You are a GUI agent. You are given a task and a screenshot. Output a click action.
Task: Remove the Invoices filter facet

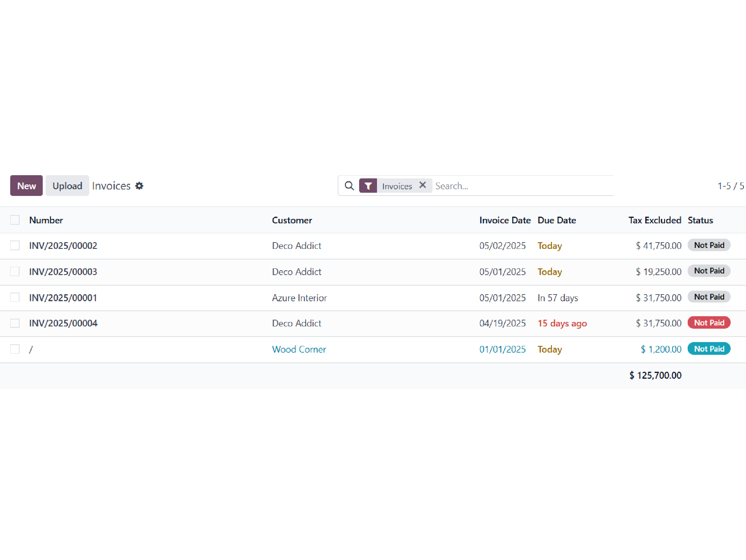423,185
